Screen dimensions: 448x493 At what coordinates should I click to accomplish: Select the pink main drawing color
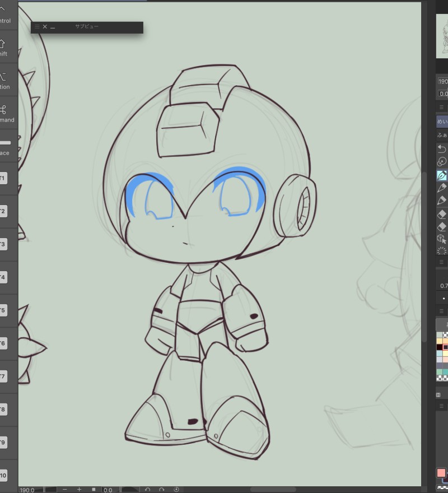click(x=441, y=473)
